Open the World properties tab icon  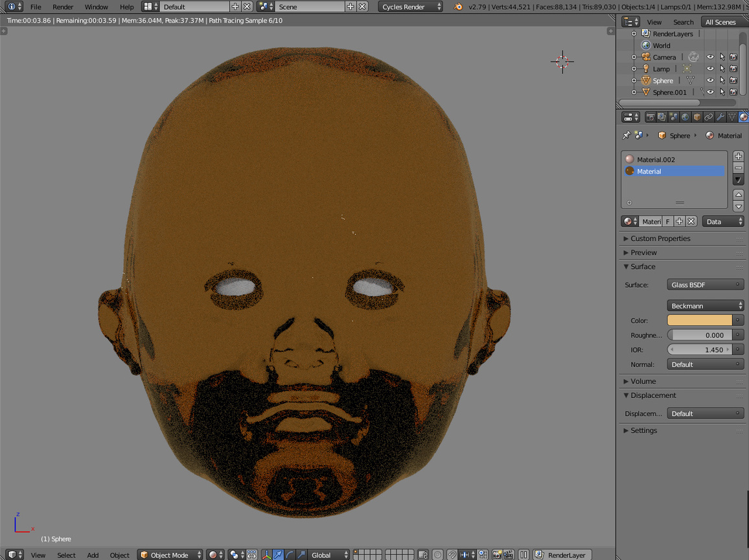(685, 117)
